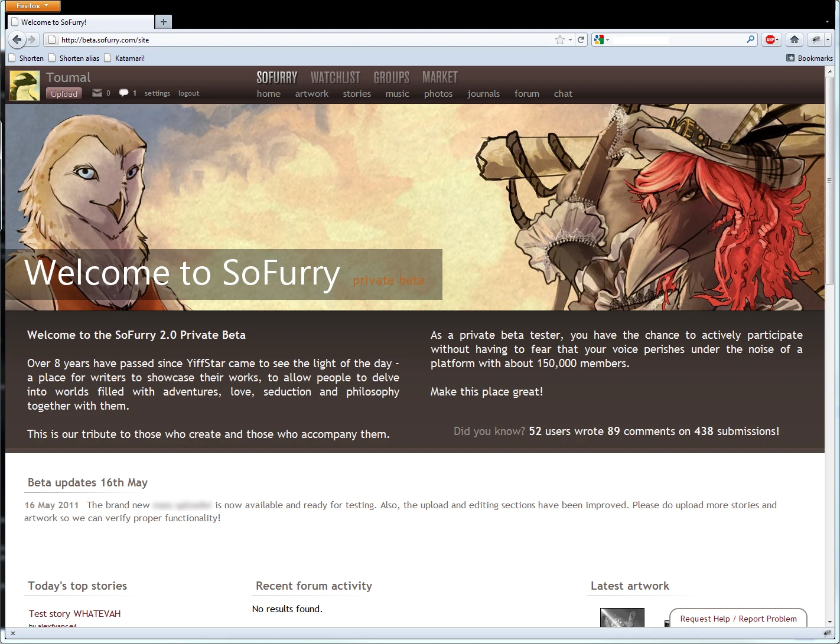Viewport: 840px width, 644px height.
Task: Click the Today's top stories heading
Action: pos(77,586)
